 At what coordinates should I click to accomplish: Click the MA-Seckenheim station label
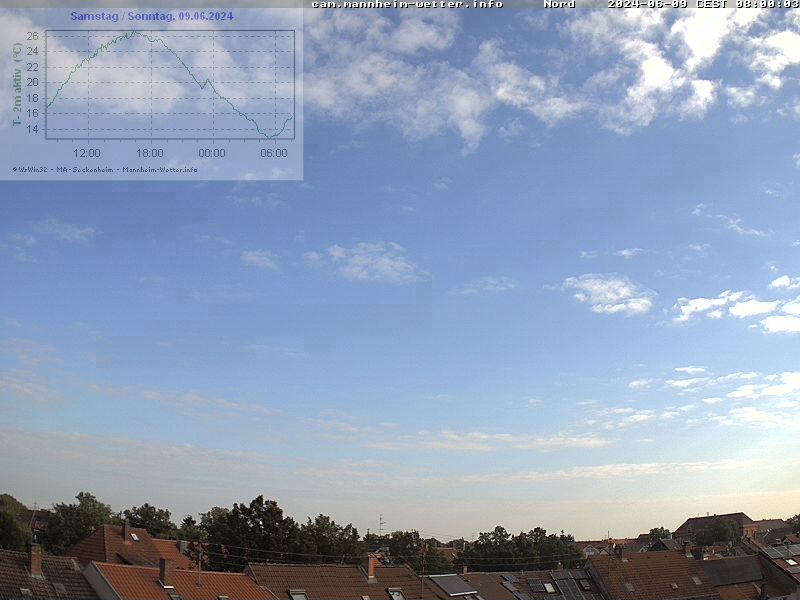(x=85, y=169)
